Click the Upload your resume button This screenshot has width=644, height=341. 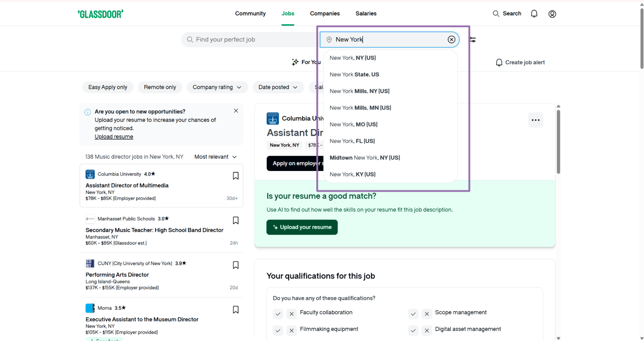pos(302,227)
